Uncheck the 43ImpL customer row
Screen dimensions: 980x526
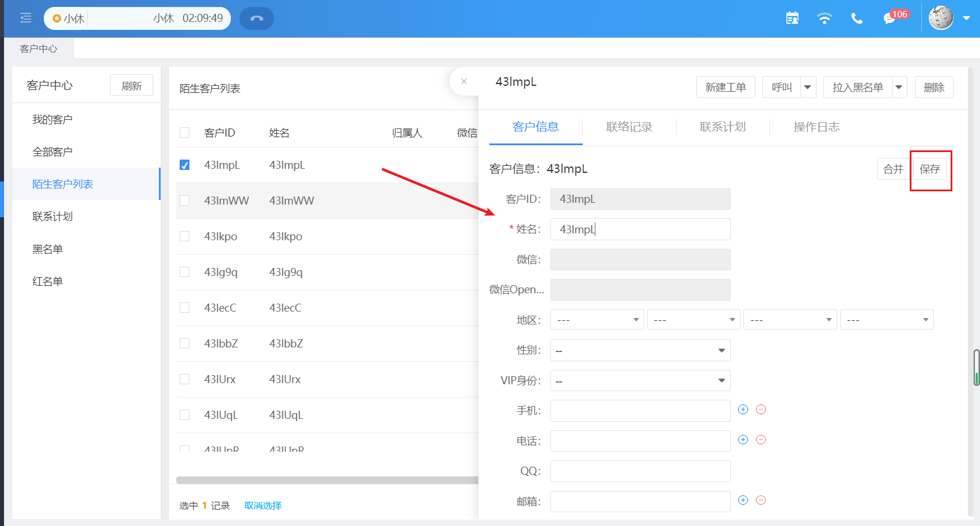click(x=184, y=165)
